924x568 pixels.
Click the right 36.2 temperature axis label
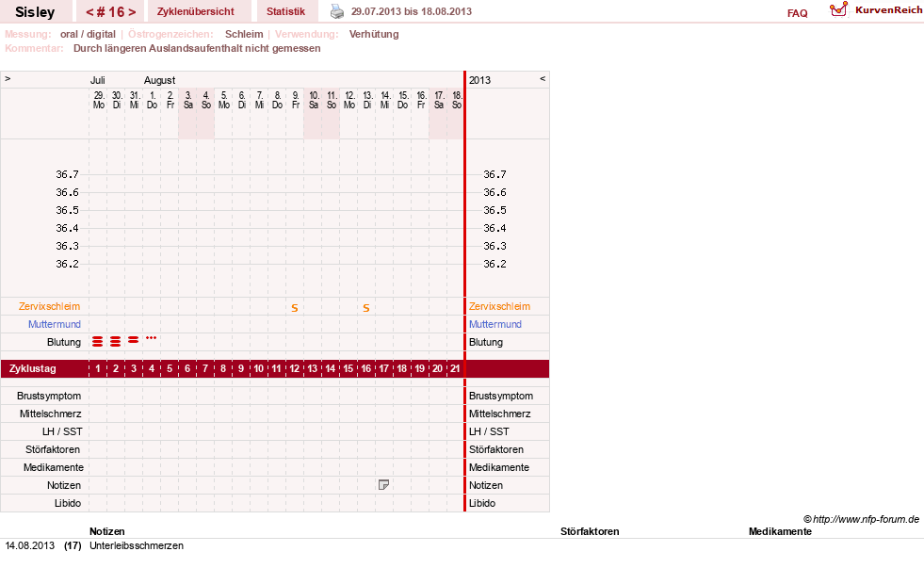point(495,264)
